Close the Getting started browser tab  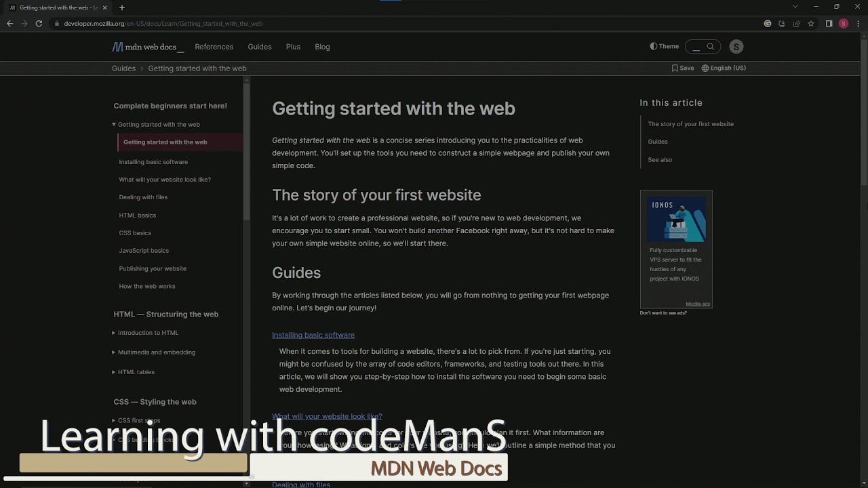tap(104, 7)
